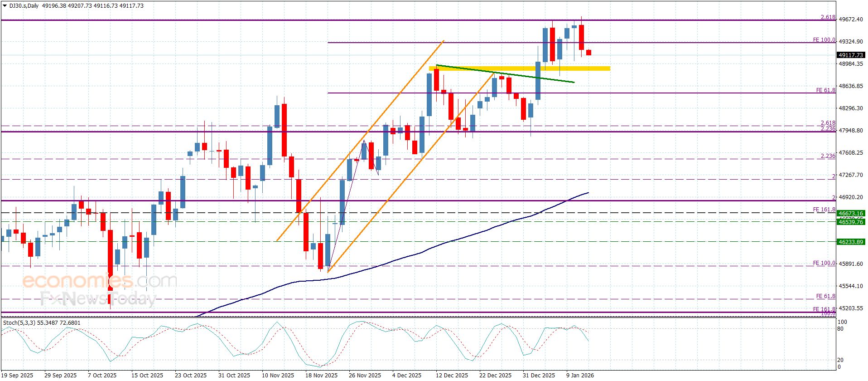Image resolution: width=868 pixels, height=381 pixels.
Task: Click the FxNewsToday watermark text
Action: click(98, 298)
